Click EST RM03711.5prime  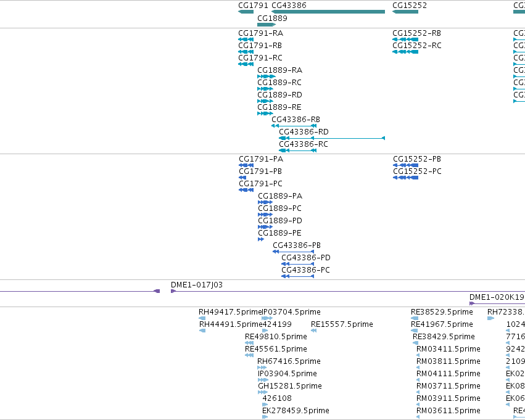pos(449,386)
